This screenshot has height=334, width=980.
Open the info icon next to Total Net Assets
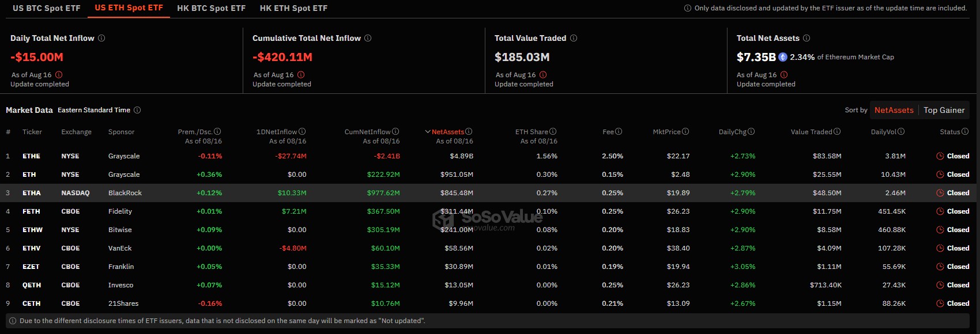pyautogui.click(x=806, y=38)
